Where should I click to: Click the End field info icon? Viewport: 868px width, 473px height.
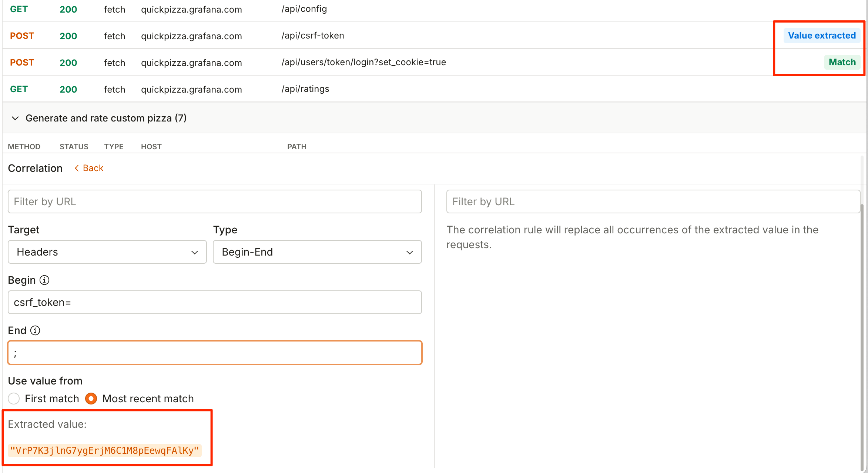coord(35,330)
